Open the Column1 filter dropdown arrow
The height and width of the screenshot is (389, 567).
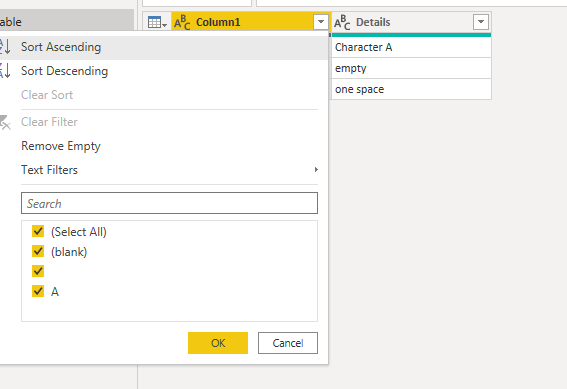(x=321, y=22)
